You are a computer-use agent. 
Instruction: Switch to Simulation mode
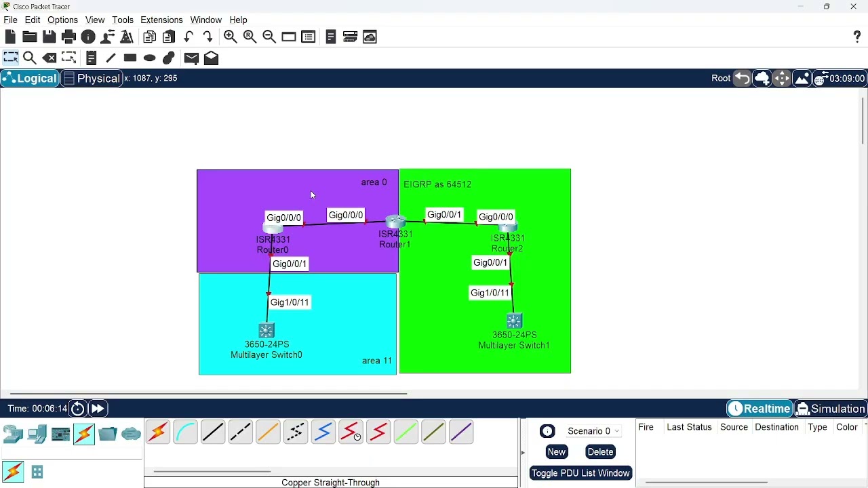(831, 409)
